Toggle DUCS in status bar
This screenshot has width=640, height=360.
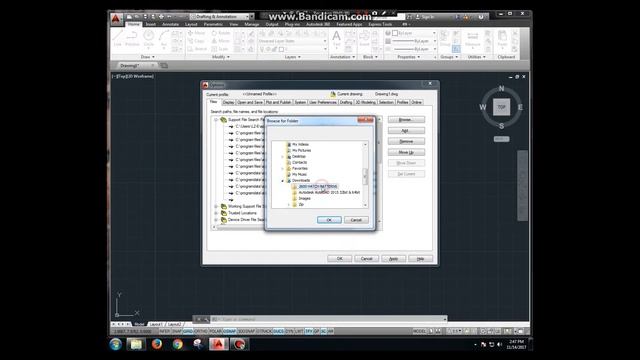pos(278,331)
